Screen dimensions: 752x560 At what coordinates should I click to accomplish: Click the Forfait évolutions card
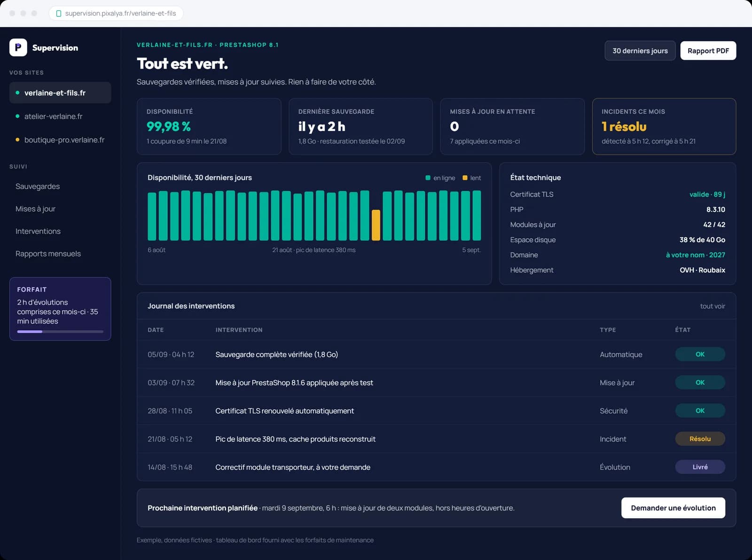coord(60,309)
